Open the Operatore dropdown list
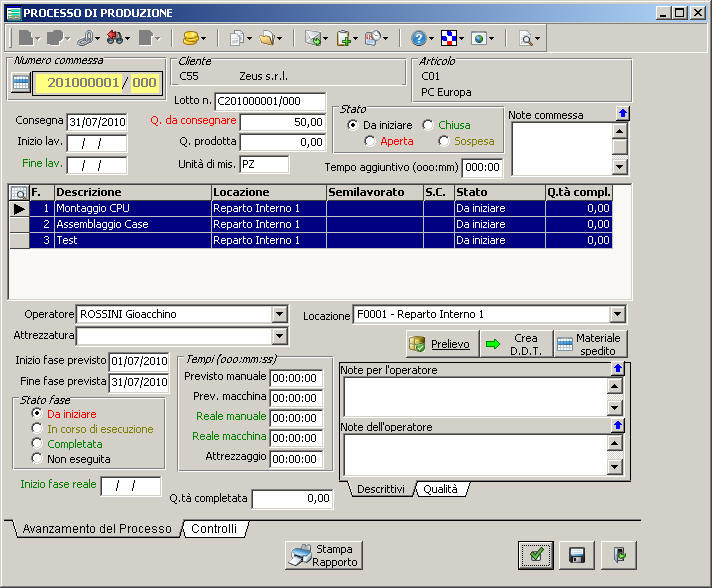 coord(279,314)
